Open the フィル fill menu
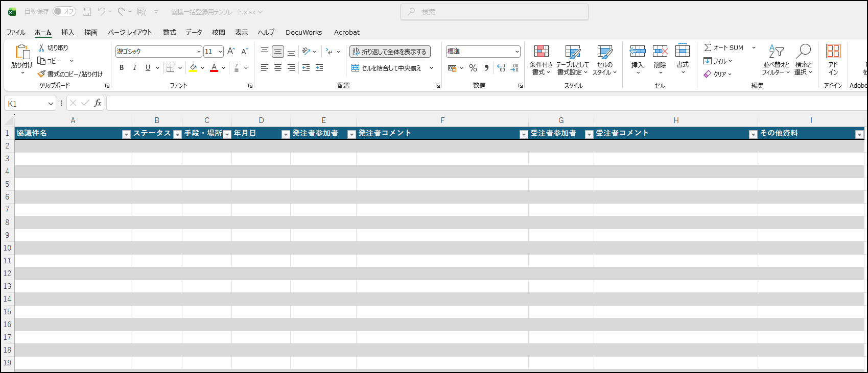868x373 pixels. tap(718, 61)
